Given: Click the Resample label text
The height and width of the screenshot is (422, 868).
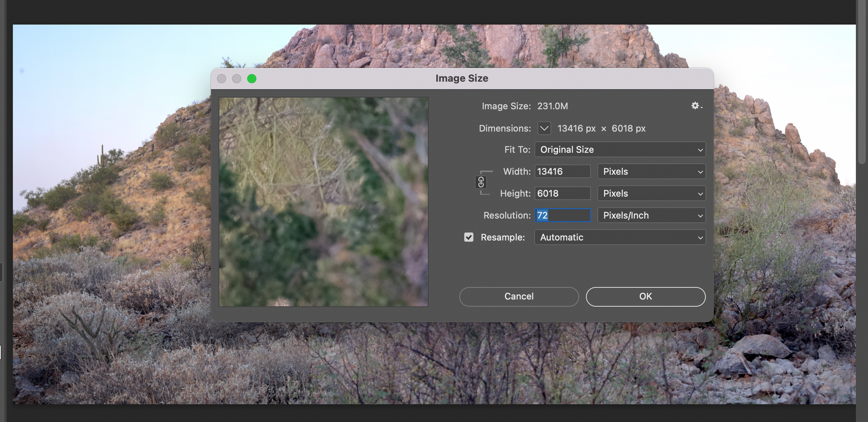Looking at the screenshot, I should 503,237.
